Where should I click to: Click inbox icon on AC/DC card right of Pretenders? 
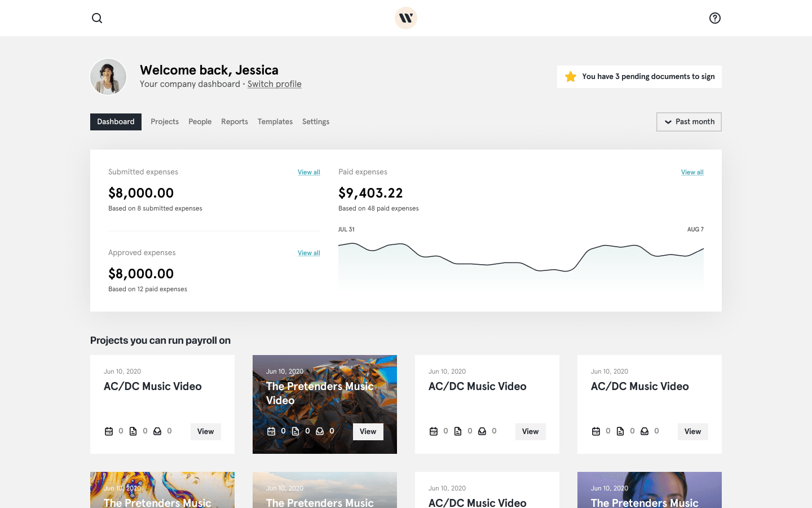click(x=482, y=431)
